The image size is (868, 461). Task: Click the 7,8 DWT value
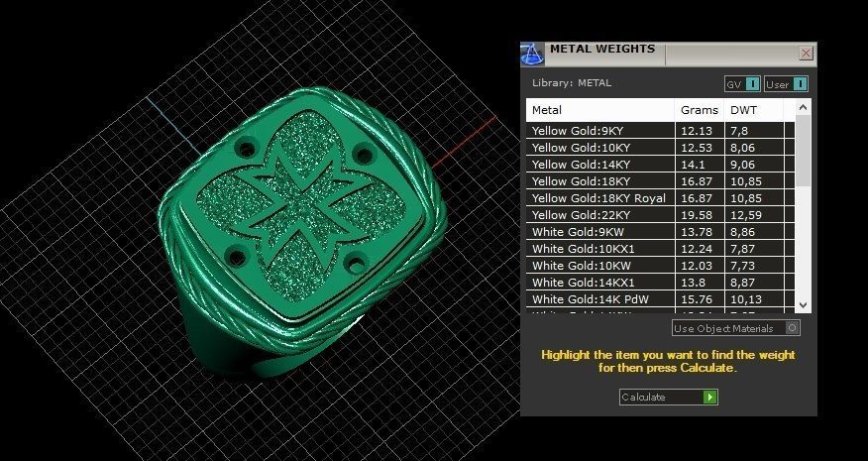739,131
